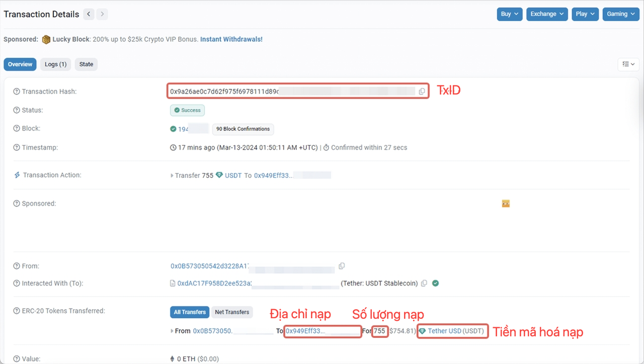Click the '0 ETH ($0.00)' value
Viewport: 644px width, 364px height.
pyautogui.click(x=198, y=359)
